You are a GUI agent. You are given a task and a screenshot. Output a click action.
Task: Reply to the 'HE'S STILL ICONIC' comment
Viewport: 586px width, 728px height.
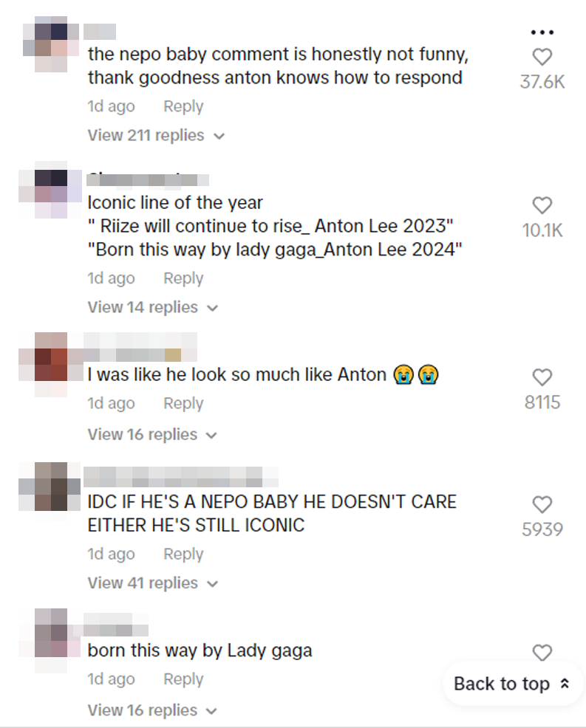183,554
